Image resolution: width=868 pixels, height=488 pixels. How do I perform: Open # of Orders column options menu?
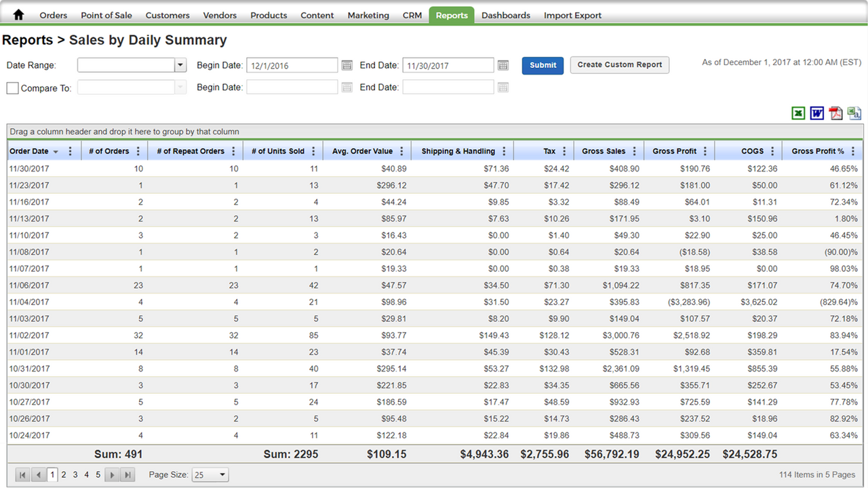point(139,151)
